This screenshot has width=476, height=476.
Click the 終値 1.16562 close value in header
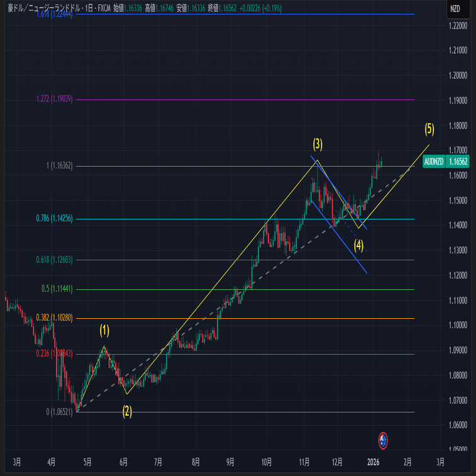pos(222,8)
